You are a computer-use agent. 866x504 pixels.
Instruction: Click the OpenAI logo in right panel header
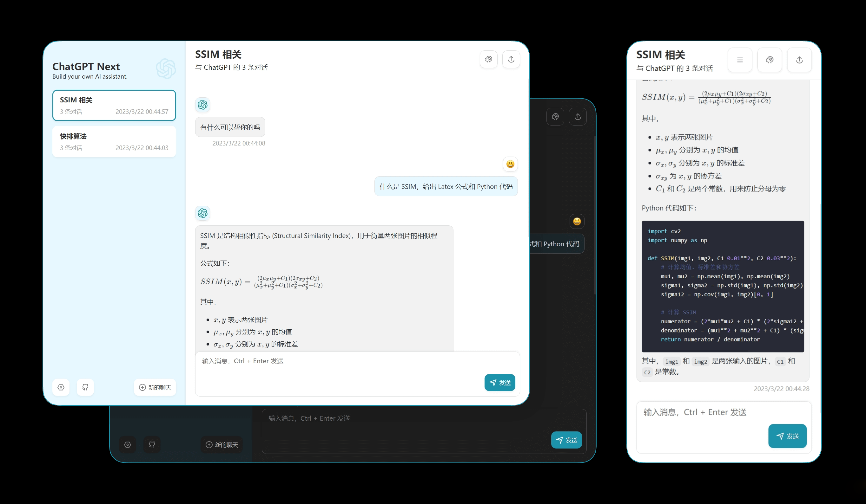(770, 60)
